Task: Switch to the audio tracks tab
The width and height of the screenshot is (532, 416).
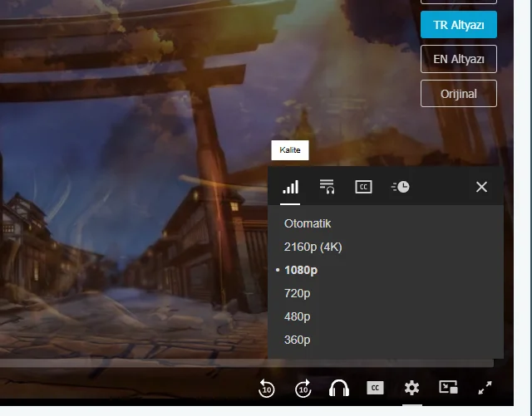Action: pyautogui.click(x=327, y=187)
